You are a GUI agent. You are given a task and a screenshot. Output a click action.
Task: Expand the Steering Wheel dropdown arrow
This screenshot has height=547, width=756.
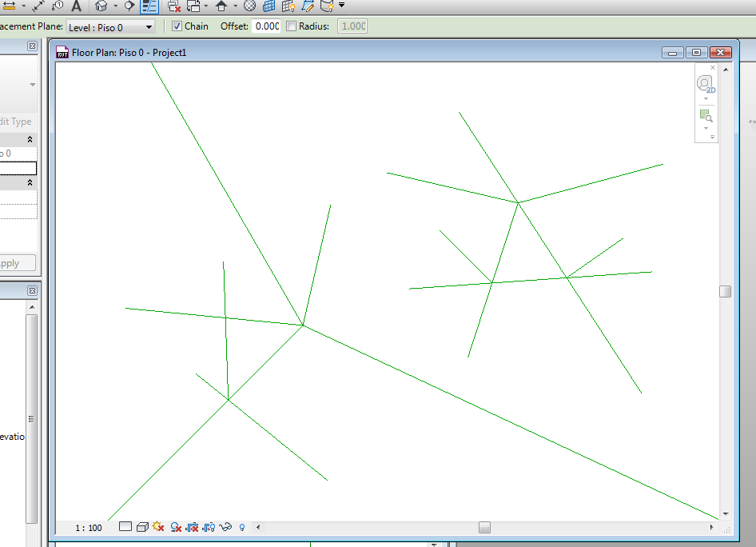[706, 99]
